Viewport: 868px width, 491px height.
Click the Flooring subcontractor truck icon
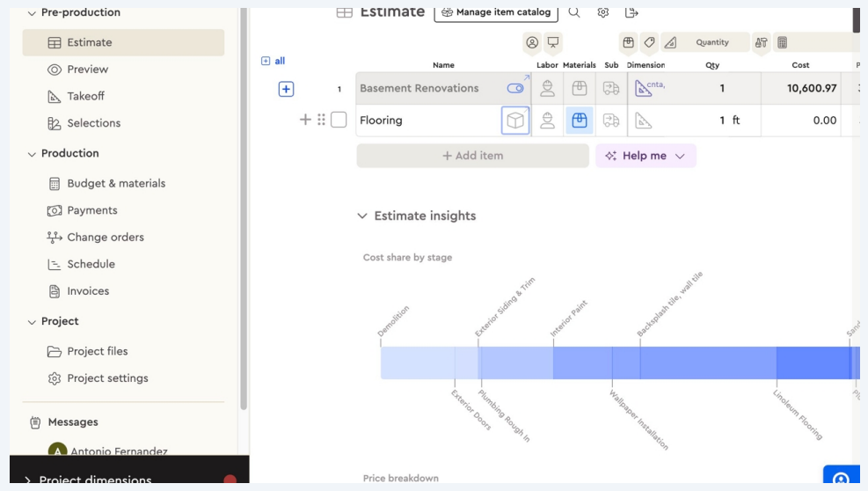611,121
